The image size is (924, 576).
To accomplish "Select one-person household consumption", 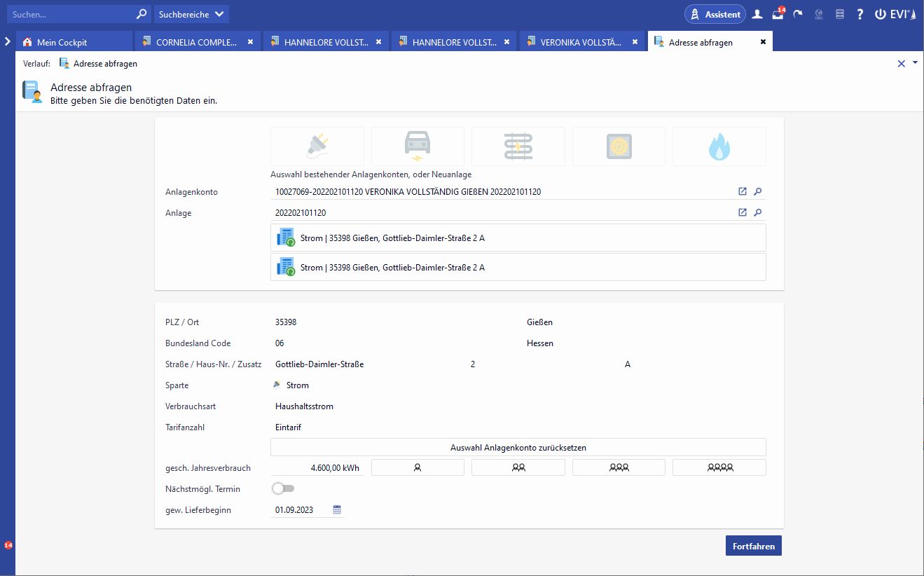I will [x=418, y=467].
